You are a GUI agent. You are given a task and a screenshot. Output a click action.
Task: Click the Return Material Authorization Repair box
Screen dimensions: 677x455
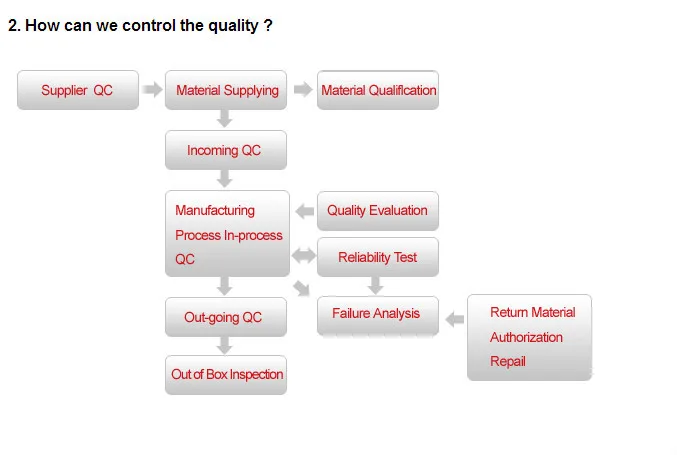coord(529,337)
